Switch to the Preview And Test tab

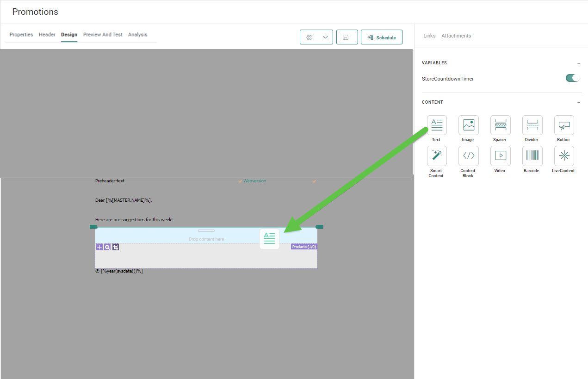(103, 35)
